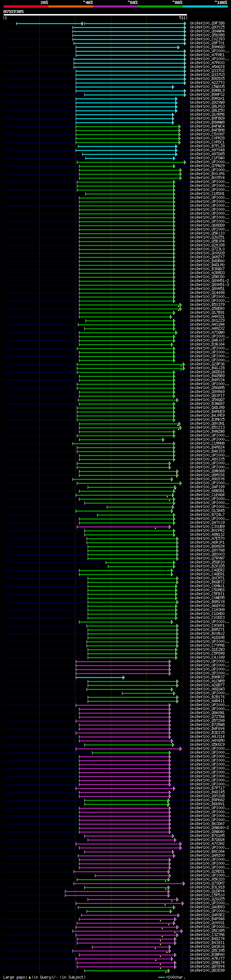
Task: Open hit UniRef100_Q93Y25 label
Action: click(x=208, y=27)
